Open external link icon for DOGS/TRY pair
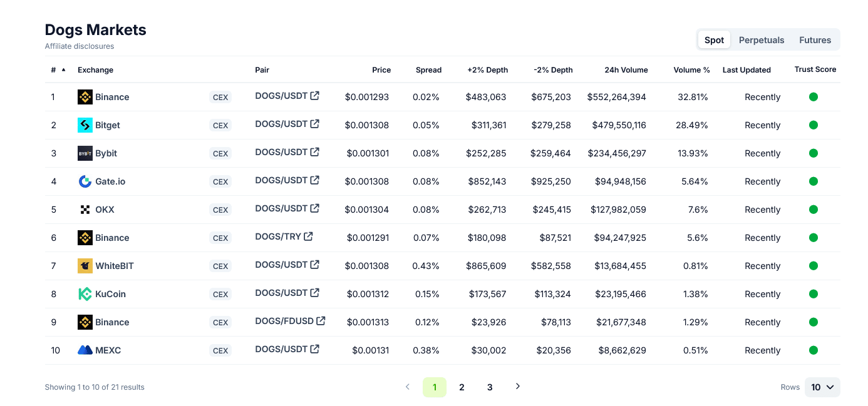The width and height of the screenshot is (868, 406). pyautogui.click(x=308, y=236)
